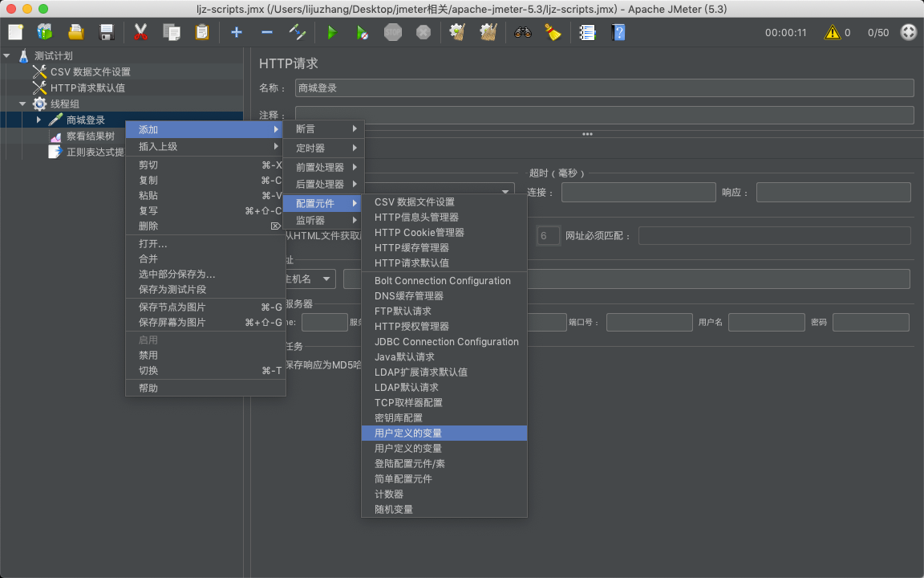
Task: Open the 前置处理器 submenu
Action: point(323,168)
